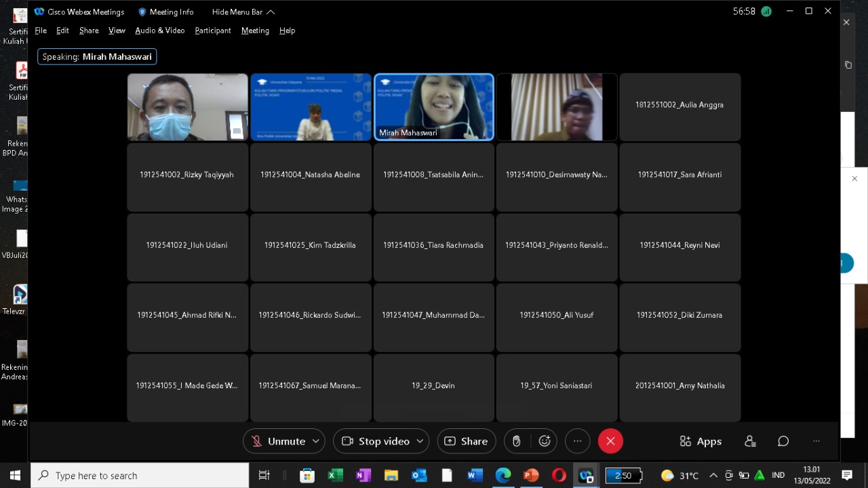Click the Share button

click(467, 441)
